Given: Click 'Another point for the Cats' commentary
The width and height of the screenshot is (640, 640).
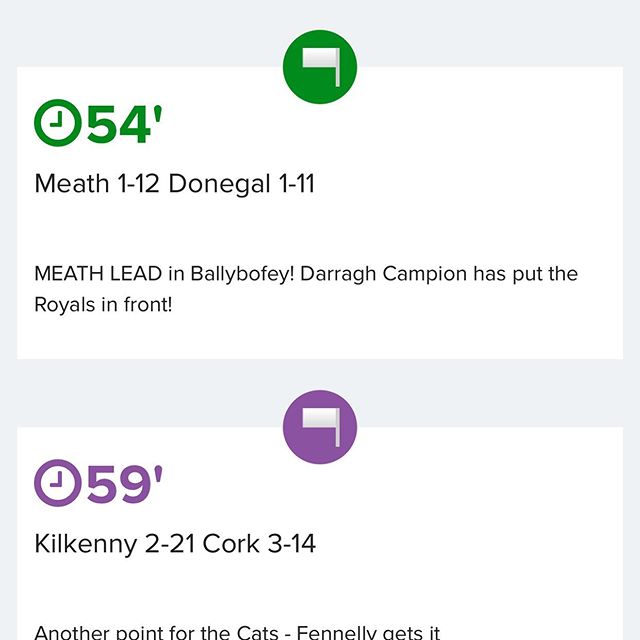Looking at the screenshot, I should [156, 632].
